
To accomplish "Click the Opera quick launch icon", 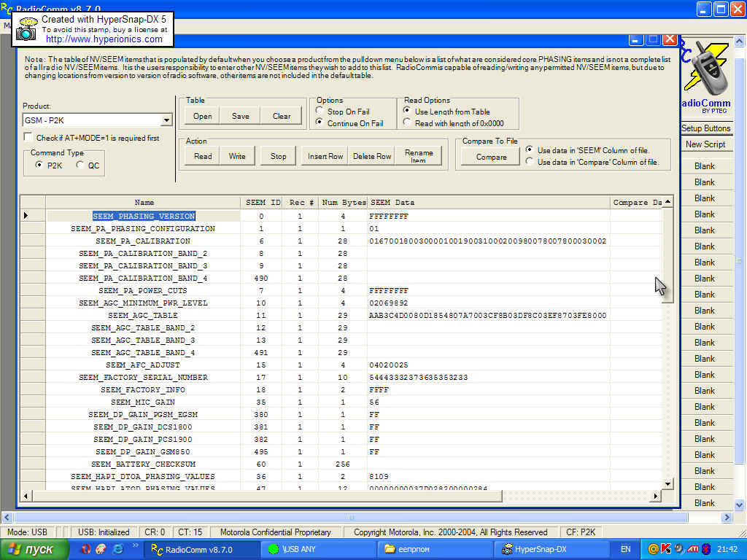I will 86,549.
